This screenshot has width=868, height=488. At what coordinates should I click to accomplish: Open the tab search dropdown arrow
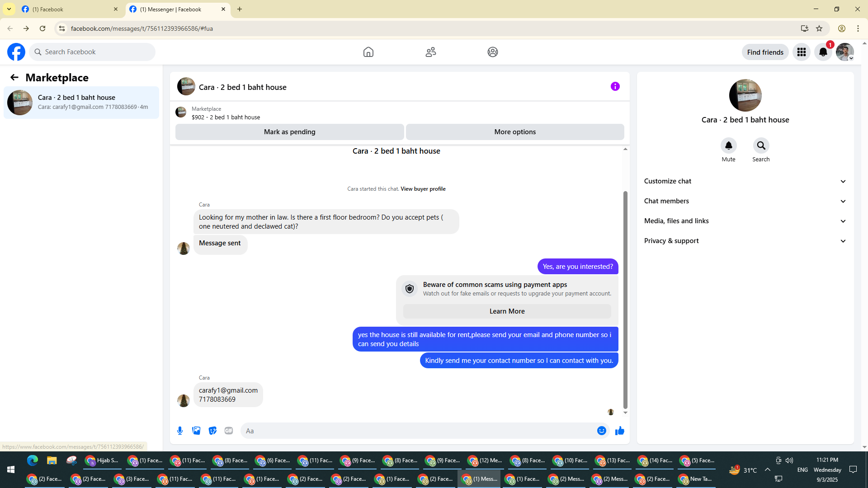pos(9,9)
